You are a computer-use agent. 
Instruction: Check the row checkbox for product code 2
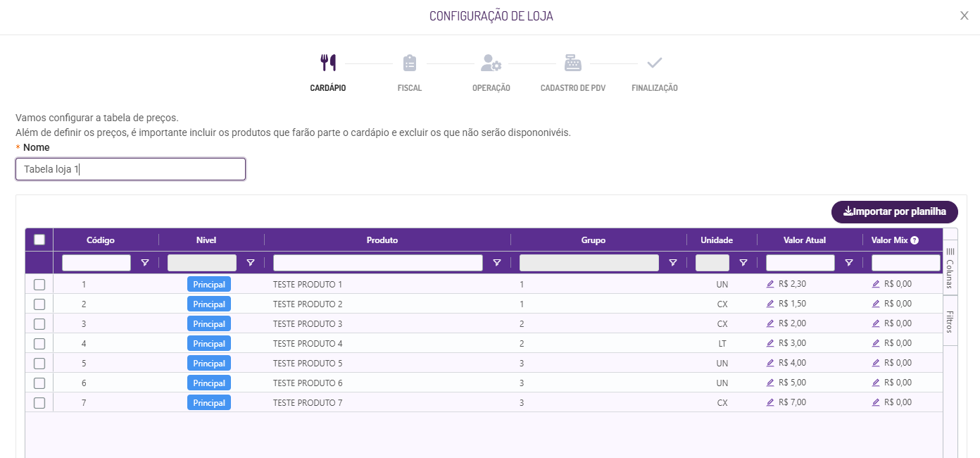[39, 304]
